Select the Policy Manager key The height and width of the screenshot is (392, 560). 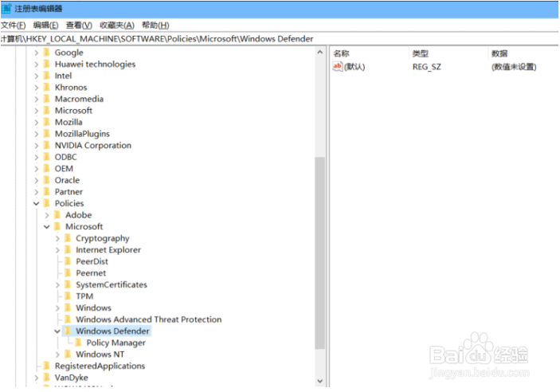tap(116, 343)
